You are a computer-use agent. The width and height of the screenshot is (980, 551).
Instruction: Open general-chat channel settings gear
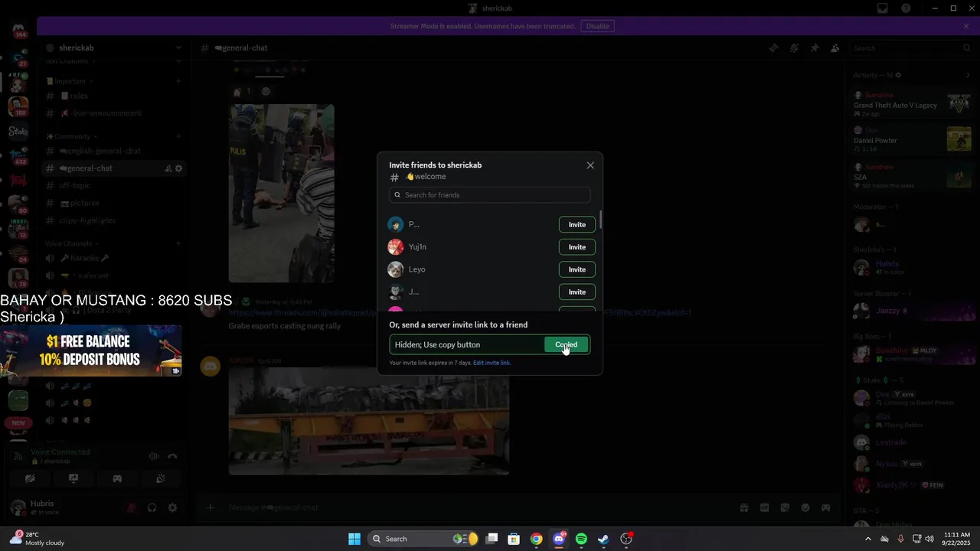(x=179, y=168)
